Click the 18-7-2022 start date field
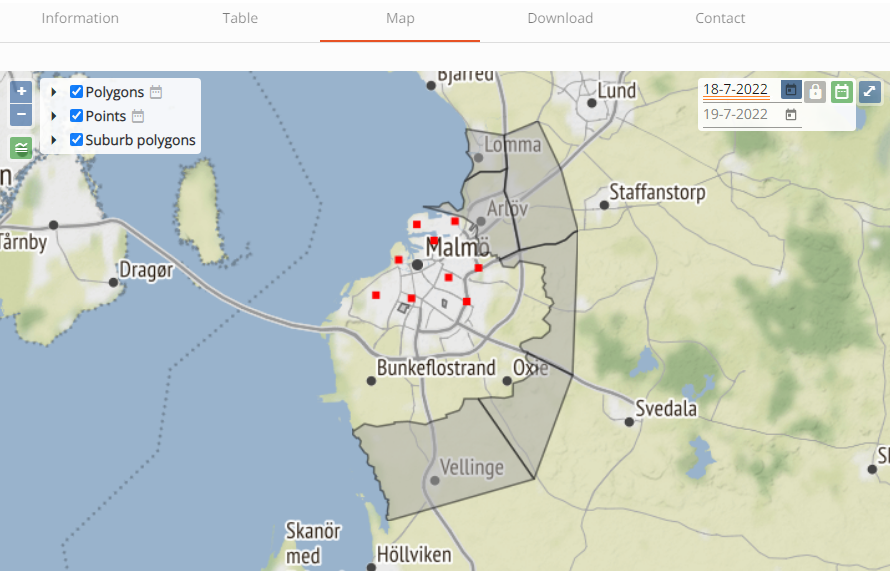The image size is (890, 571). [x=736, y=90]
